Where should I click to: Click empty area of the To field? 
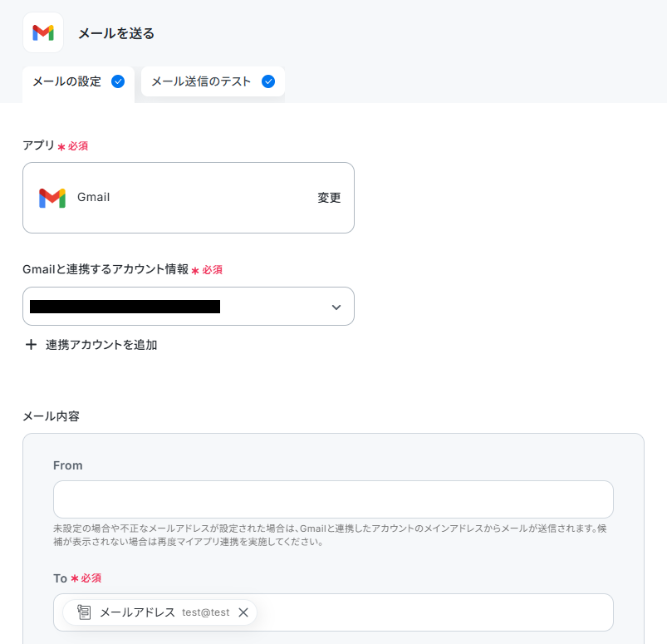coord(434,612)
